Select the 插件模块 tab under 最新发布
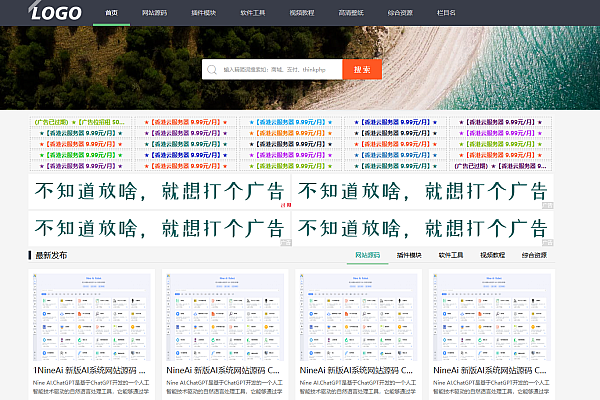The width and height of the screenshot is (600, 400). (x=409, y=255)
